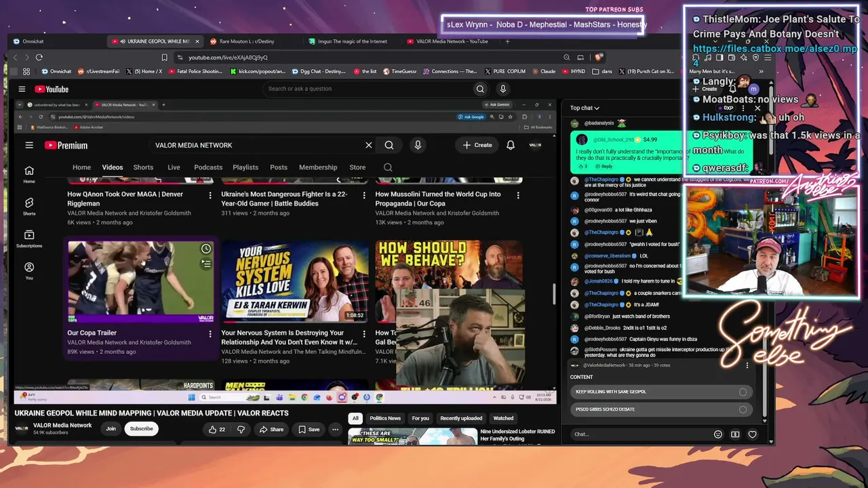The width and height of the screenshot is (868, 488).
Task: Search within the channel using the tab-row magnifier
Action: coord(388,167)
